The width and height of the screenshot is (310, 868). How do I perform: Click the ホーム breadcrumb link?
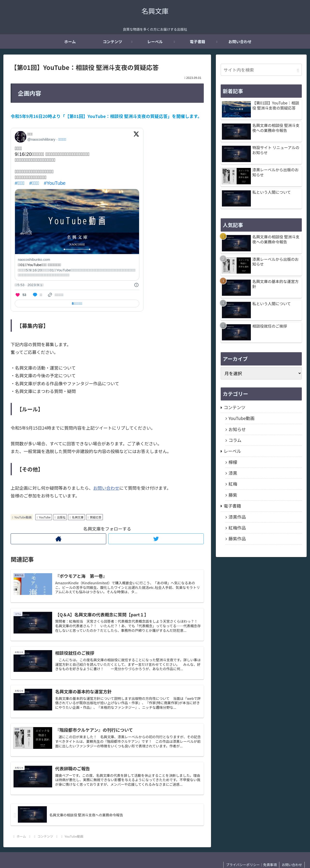tap(21, 836)
